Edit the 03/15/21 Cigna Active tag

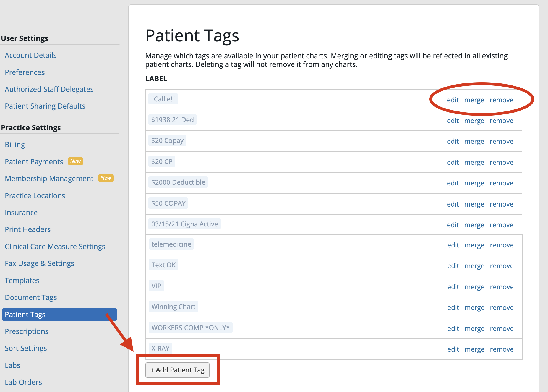point(453,225)
